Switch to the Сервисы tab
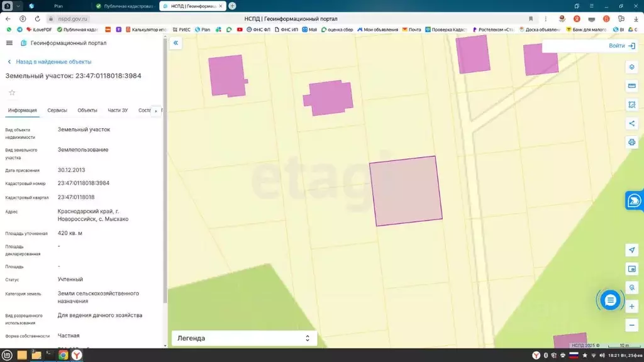The width and height of the screenshot is (644, 362). pyautogui.click(x=57, y=110)
